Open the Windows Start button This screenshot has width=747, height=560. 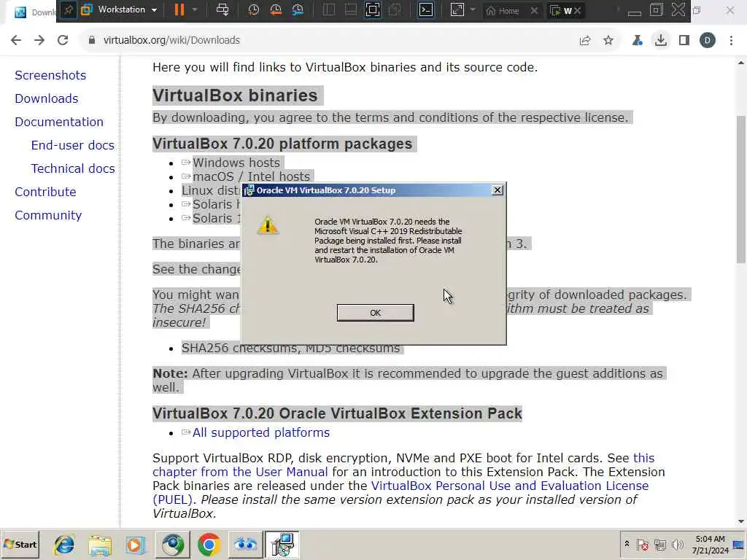coord(20,544)
